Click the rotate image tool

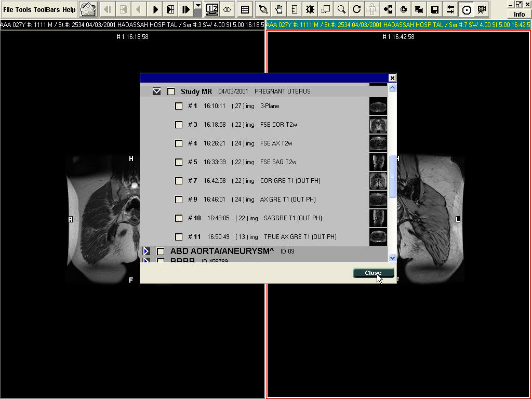(x=356, y=9)
